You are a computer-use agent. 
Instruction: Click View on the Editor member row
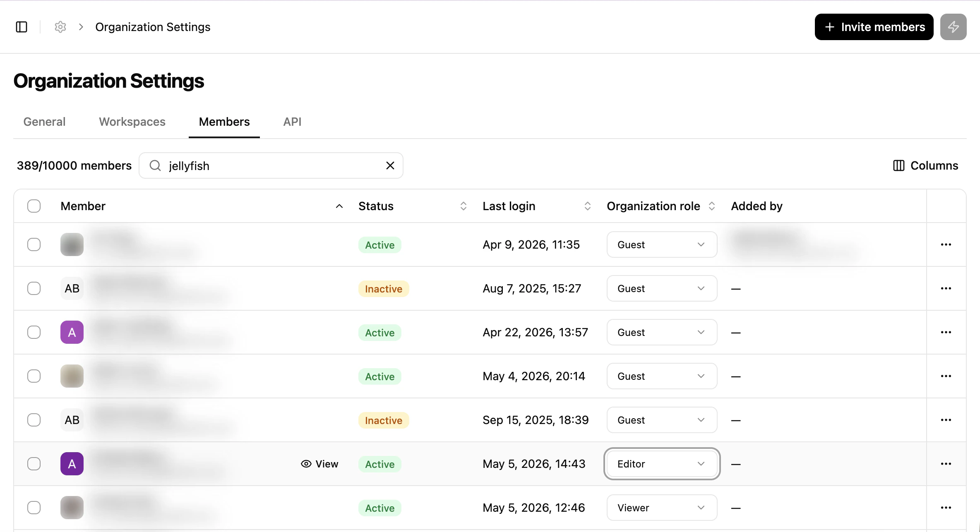pos(319,464)
